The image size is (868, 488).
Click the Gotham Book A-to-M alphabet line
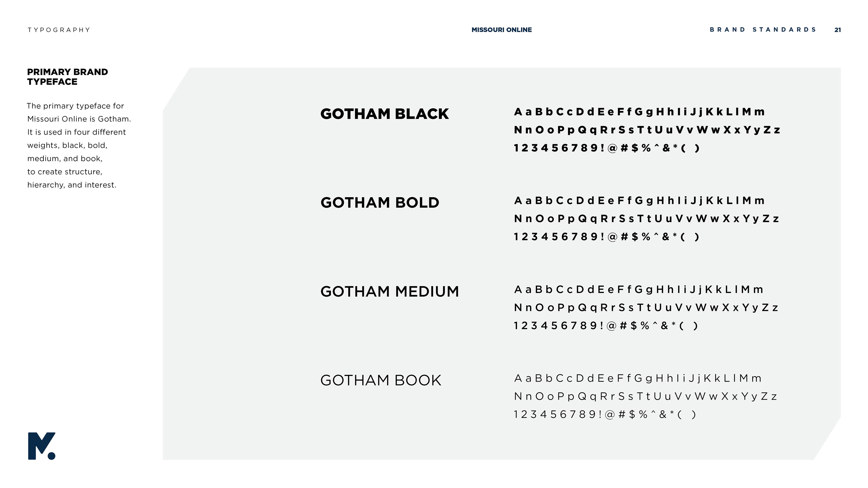[x=638, y=379]
